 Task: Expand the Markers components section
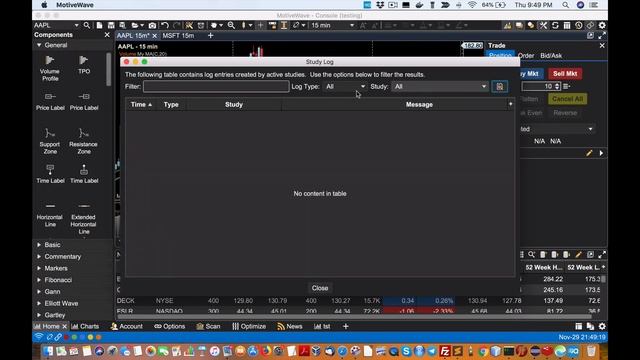pyautogui.click(x=39, y=268)
